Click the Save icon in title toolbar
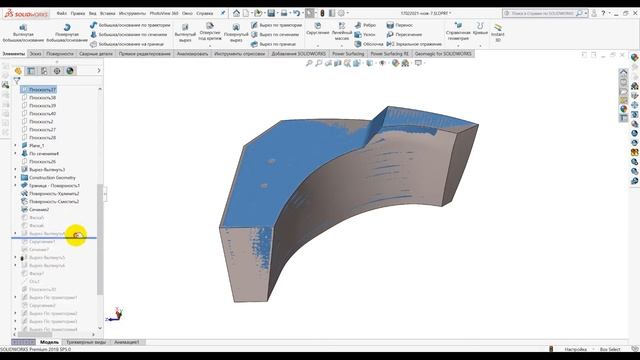This screenshot has width=640, height=360. click(x=271, y=13)
